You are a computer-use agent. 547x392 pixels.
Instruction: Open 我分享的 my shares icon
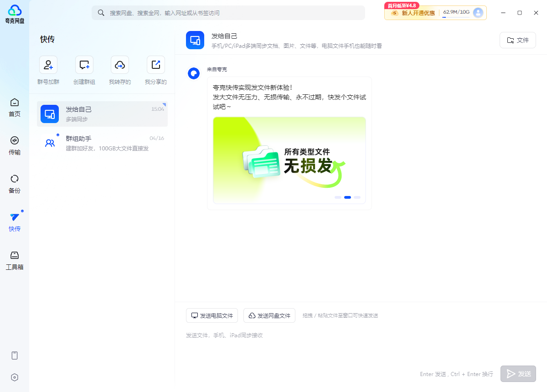click(155, 64)
